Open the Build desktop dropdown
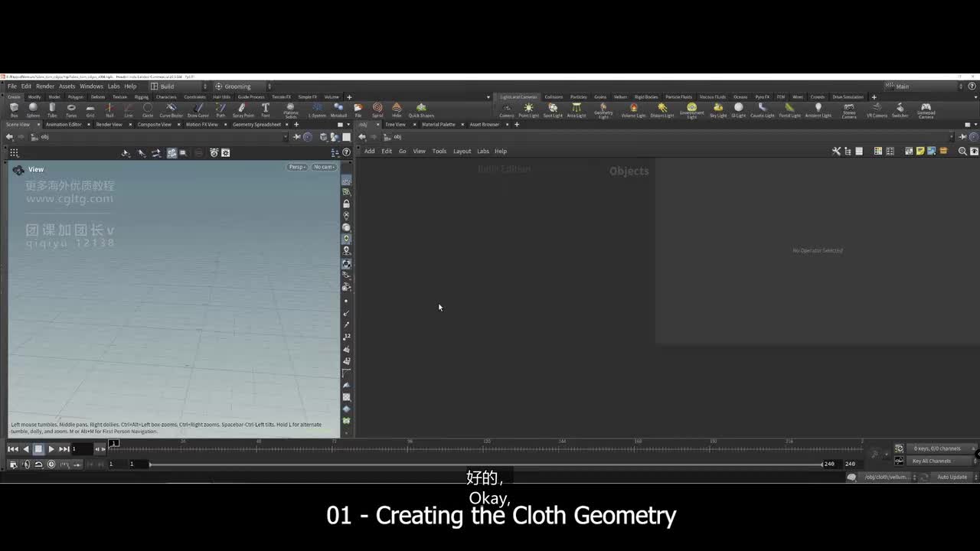Viewport: 980px width, 551px height. click(178, 86)
